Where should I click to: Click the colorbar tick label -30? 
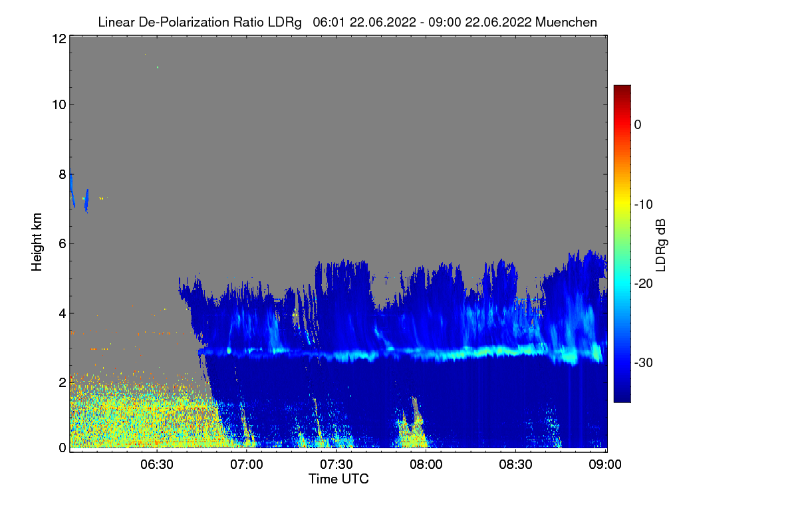pos(643,363)
